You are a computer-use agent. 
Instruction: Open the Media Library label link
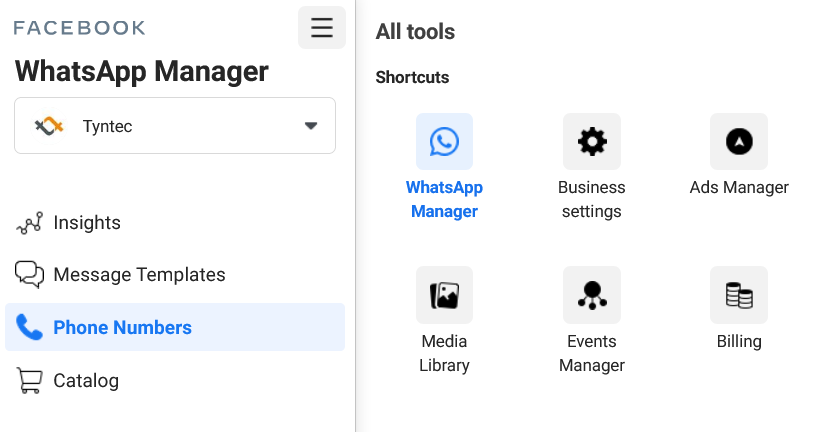tap(445, 353)
